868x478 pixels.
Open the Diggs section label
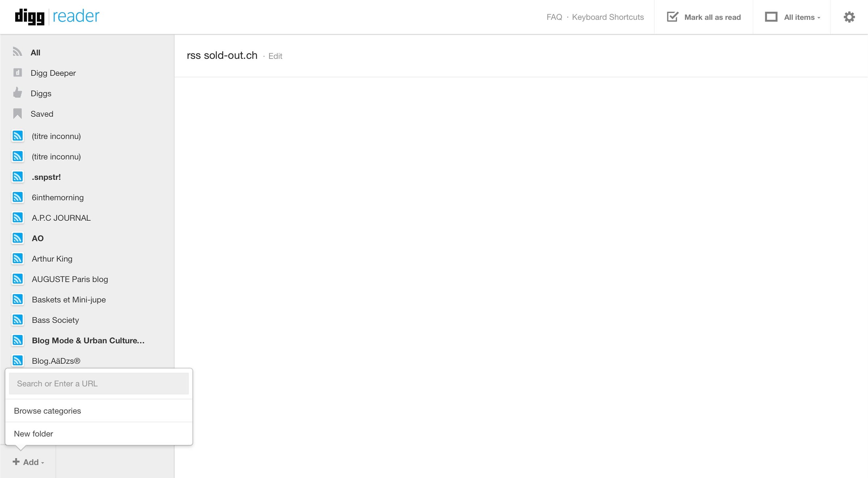(x=41, y=94)
